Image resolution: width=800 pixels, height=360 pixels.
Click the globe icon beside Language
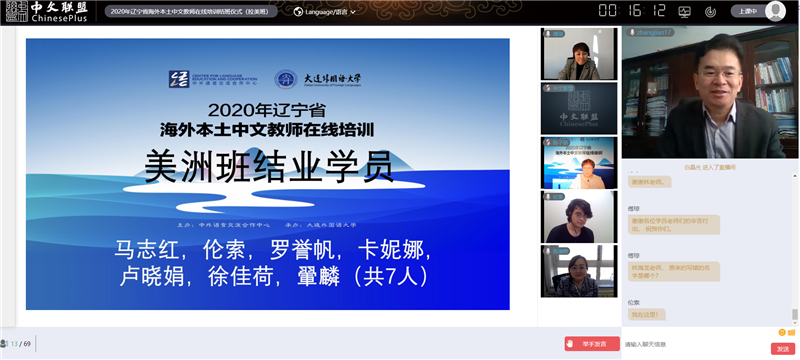(299, 12)
